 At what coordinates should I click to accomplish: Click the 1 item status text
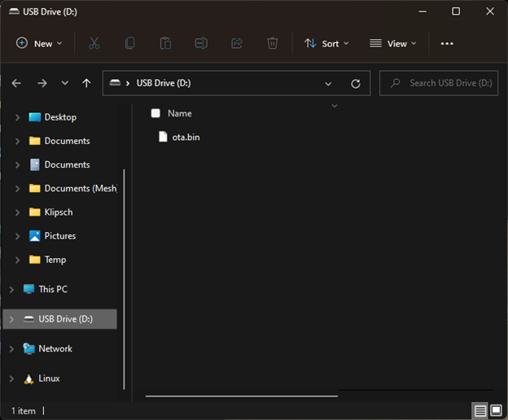(24, 411)
